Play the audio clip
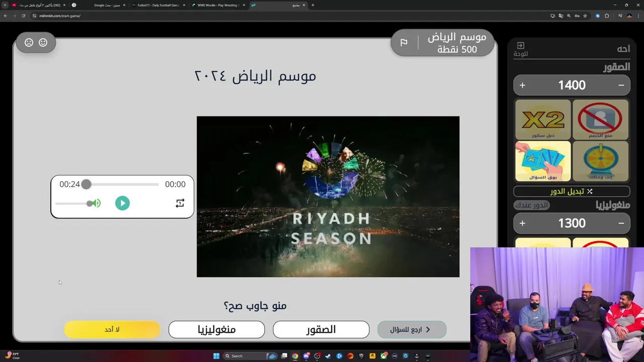 (122, 203)
